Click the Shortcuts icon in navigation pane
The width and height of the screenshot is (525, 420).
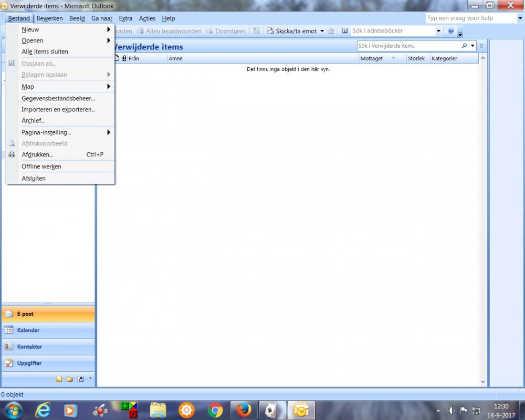[x=80, y=379]
